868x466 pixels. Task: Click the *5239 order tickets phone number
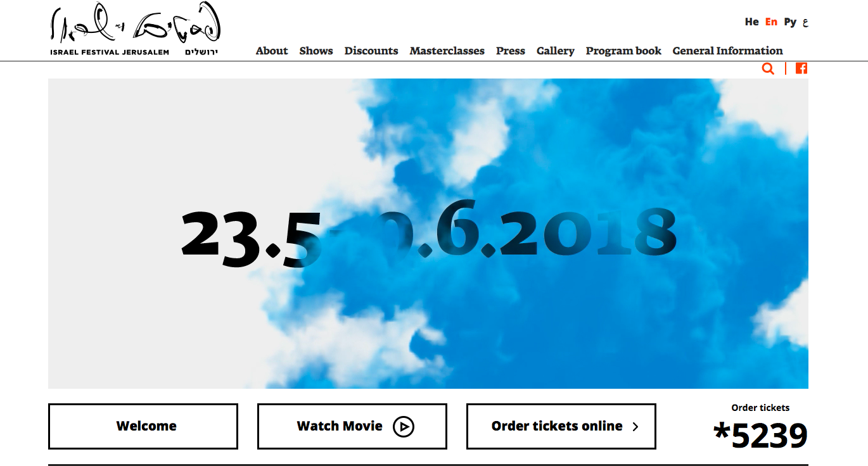tap(760, 436)
